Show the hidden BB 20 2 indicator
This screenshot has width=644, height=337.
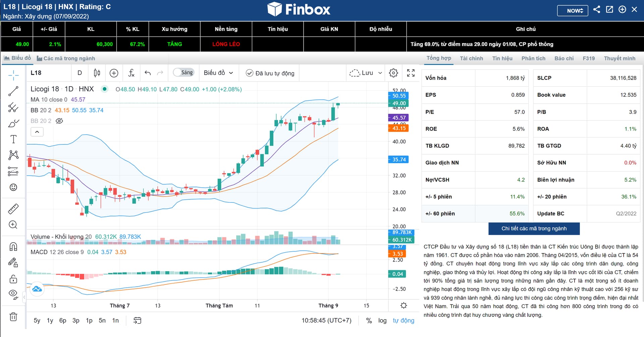(59, 121)
